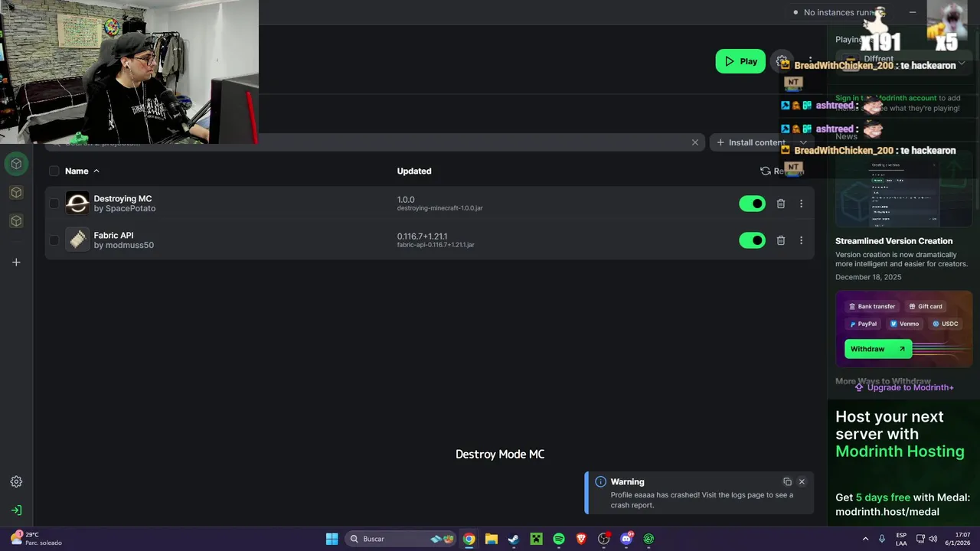Click the Updated column header
Screen dimensions: 980x551
point(414,171)
